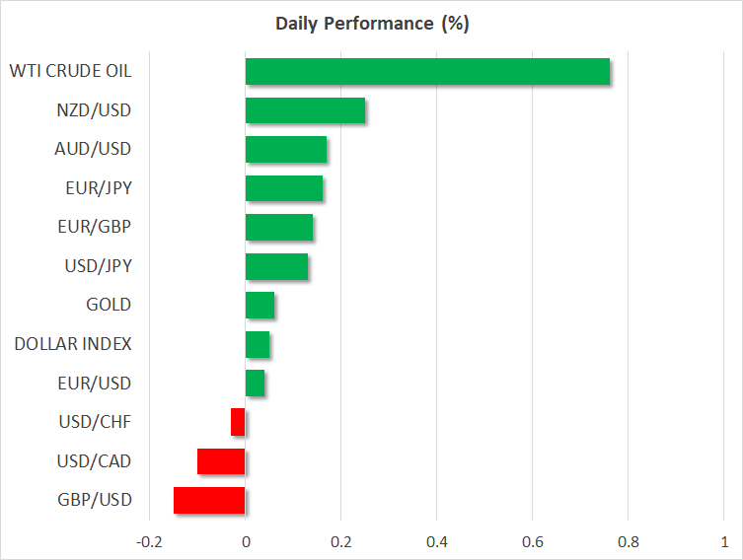This screenshot has width=743, height=560.
Task: Click the EUR/GBP green bar
Action: pyautogui.click(x=278, y=228)
